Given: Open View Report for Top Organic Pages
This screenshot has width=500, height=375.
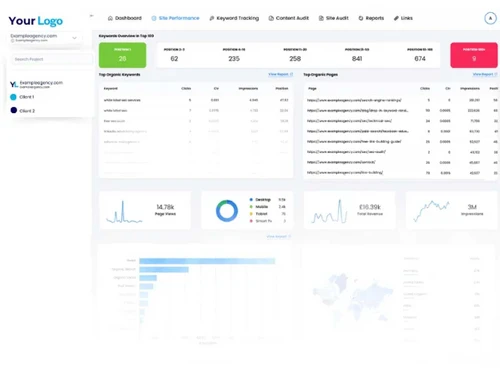Looking at the screenshot, I should coord(485,74).
